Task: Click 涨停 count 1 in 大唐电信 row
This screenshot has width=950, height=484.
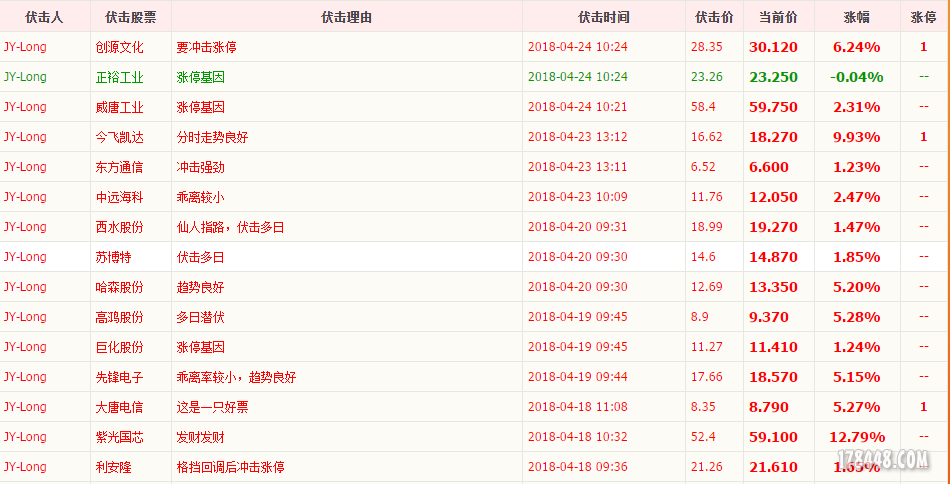Action: click(x=923, y=407)
